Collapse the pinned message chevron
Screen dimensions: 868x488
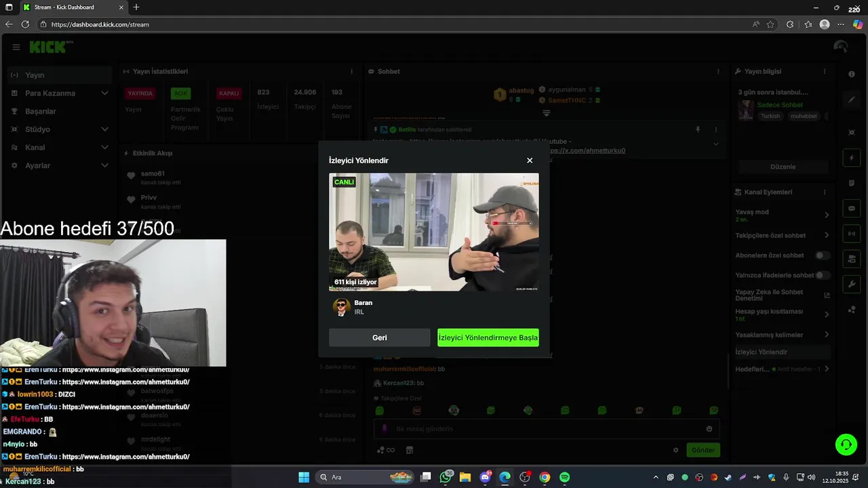[x=715, y=144]
